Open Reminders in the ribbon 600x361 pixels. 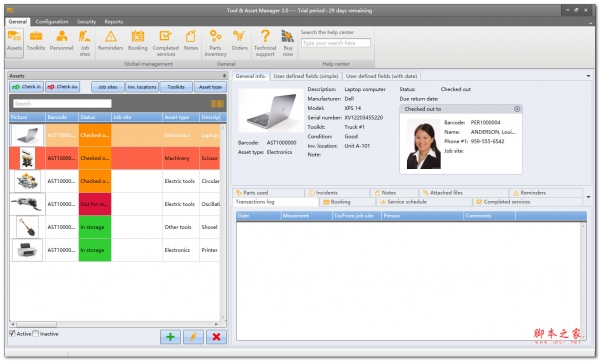[111, 41]
